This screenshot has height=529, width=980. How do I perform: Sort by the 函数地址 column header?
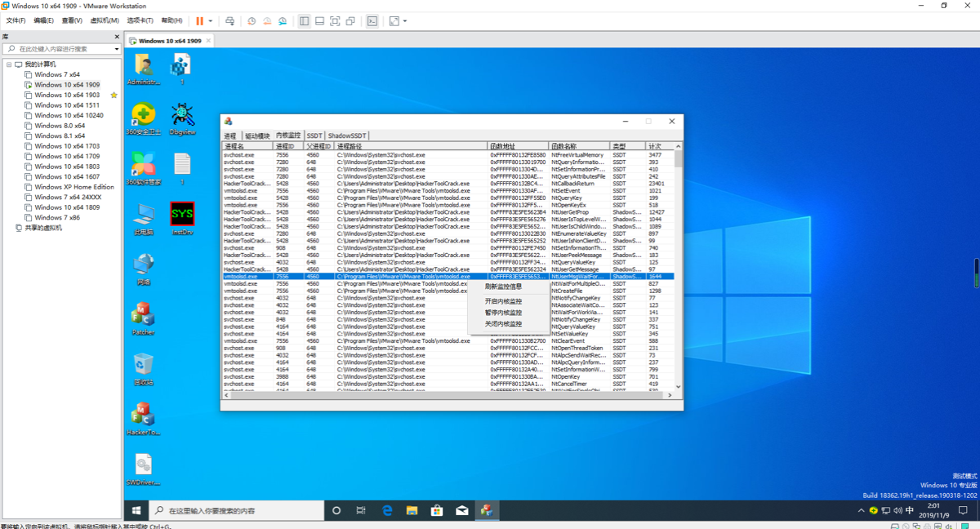point(519,146)
